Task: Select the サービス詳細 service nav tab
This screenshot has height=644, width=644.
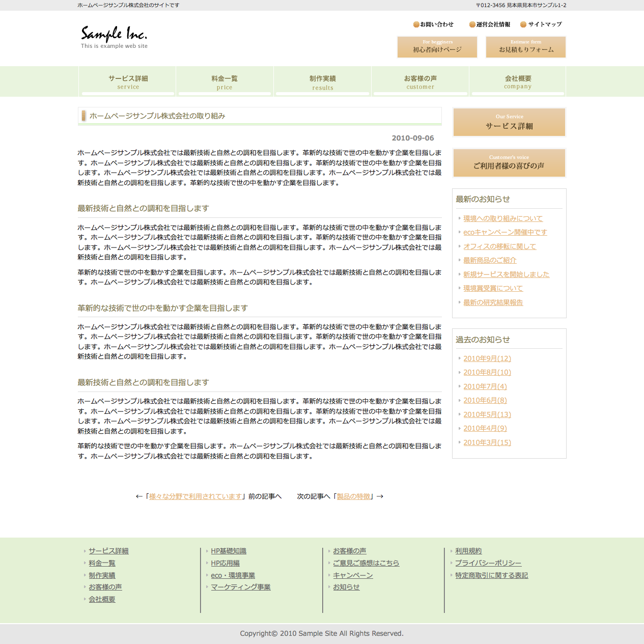Action: tap(128, 81)
